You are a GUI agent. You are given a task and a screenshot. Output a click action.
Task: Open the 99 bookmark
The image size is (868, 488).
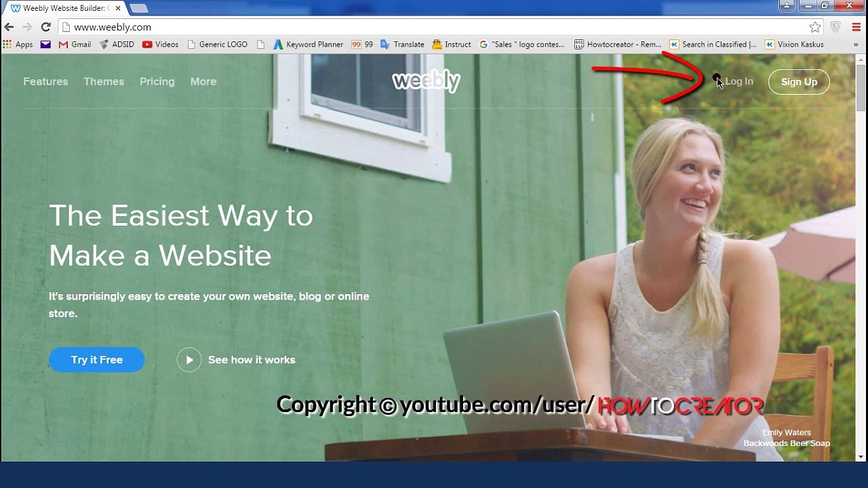[x=362, y=44]
